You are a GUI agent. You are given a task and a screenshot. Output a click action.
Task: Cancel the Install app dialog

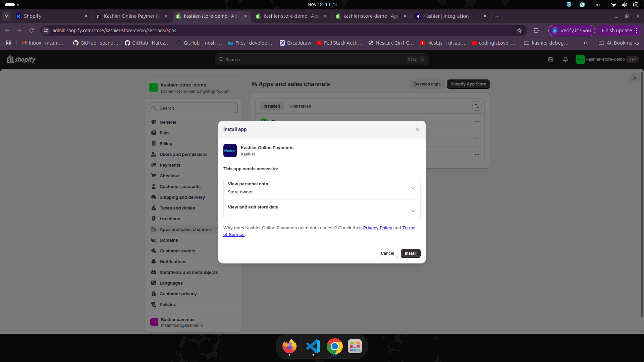click(x=387, y=253)
